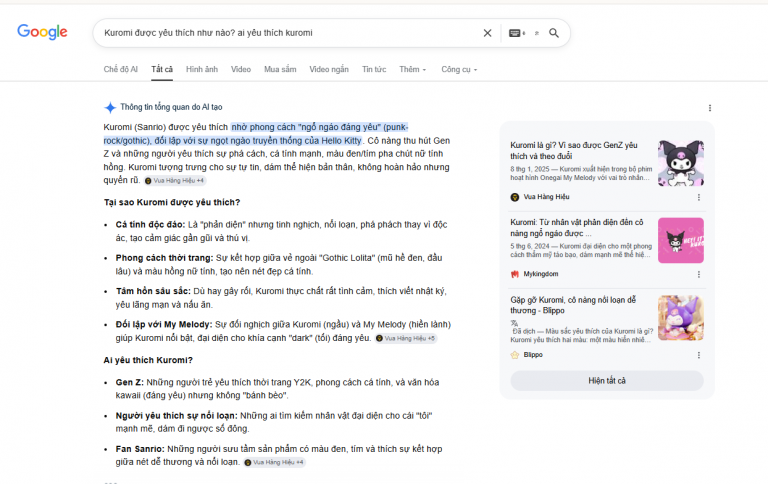768x484 pixels.
Task: Switch to Video ngắn tab
Action: pyautogui.click(x=329, y=69)
